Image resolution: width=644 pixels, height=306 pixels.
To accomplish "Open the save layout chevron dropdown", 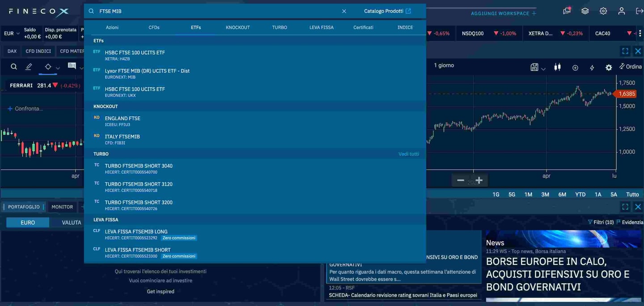I will (x=542, y=68).
